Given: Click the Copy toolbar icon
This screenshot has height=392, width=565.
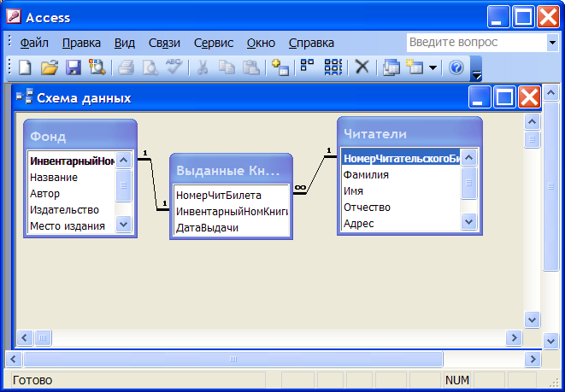Looking at the screenshot, I should (x=227, y=67).
